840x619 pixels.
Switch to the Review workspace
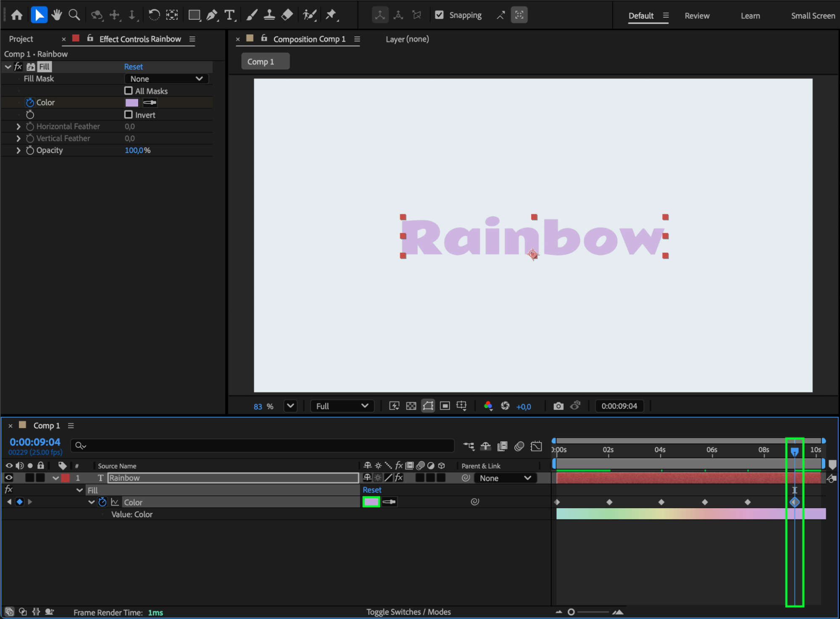[697, 16]
